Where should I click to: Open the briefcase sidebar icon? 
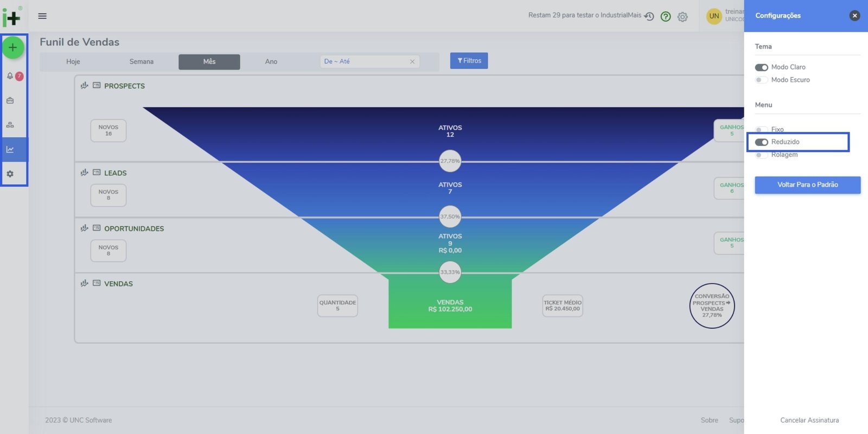pyautogui.click(x=10, y=100)
